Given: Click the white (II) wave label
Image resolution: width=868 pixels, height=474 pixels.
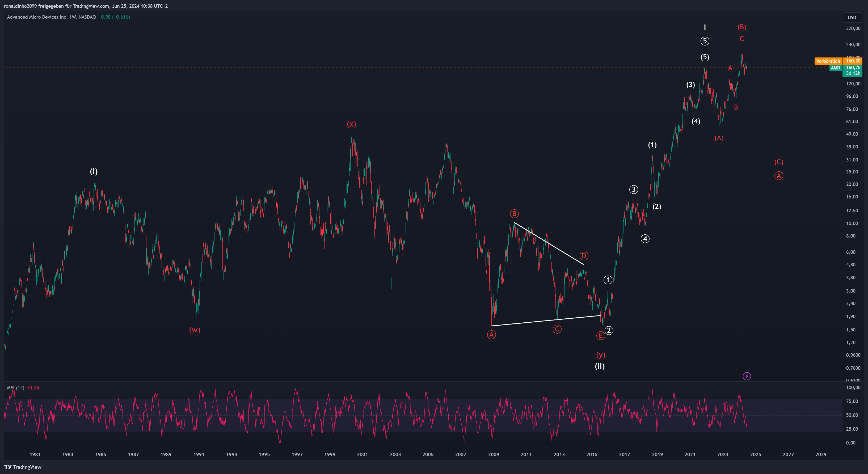Looking at the screenshot, I should [600, 366].
